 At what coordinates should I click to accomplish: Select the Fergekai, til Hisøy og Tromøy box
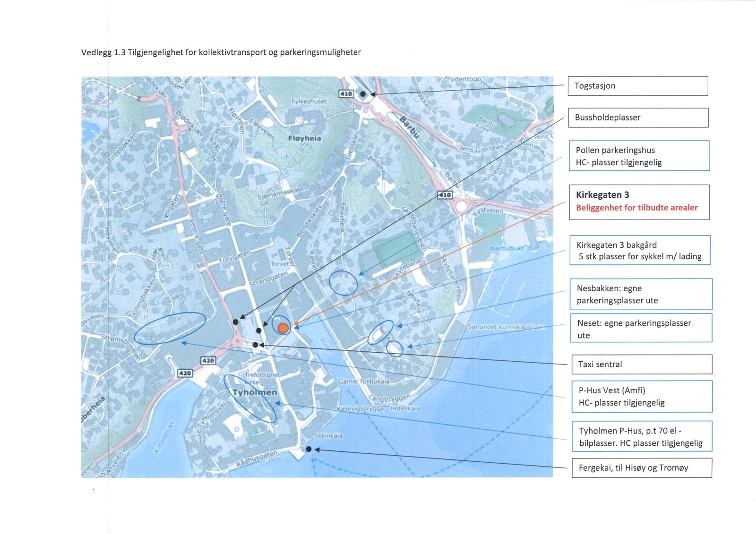click(x=642, y=468)
